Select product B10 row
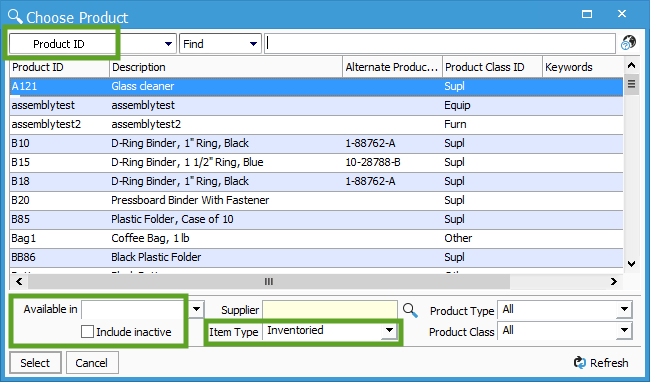650x382 pixels. (316, 143)
